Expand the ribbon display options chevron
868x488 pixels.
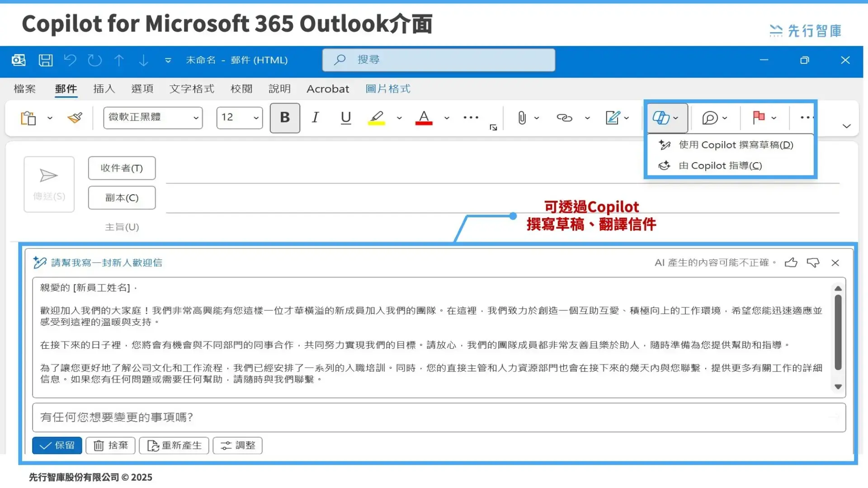click(847, 127)
